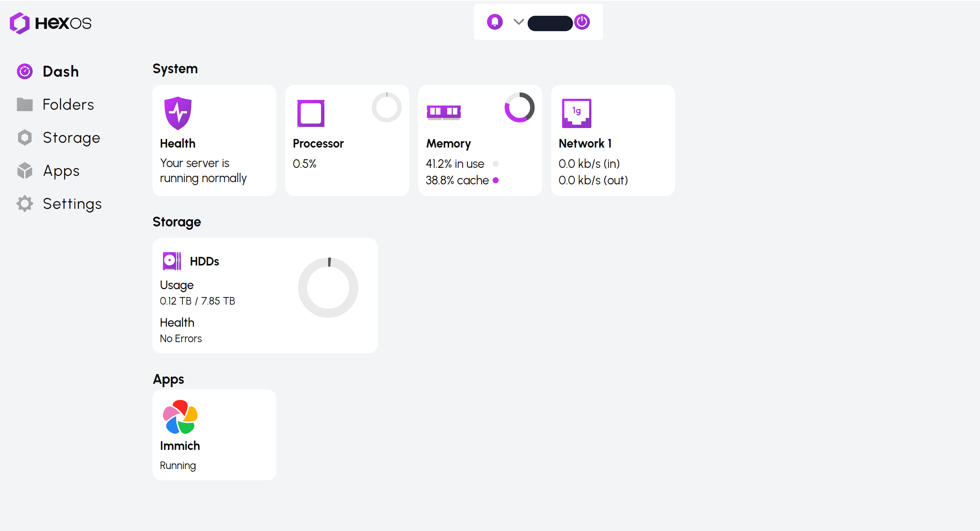Click the memory usage donut chart

click(x=519, y=107)
